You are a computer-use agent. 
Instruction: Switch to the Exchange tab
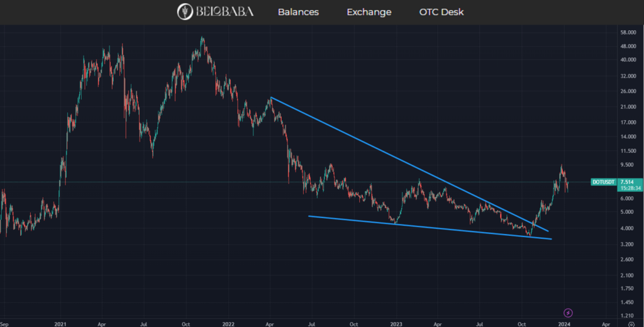pyautogui.click(x=369, y=12)
